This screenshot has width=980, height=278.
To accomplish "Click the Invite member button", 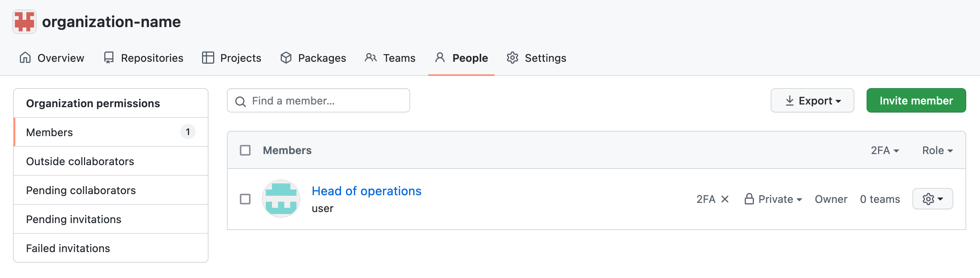I will tap(916, 101).
